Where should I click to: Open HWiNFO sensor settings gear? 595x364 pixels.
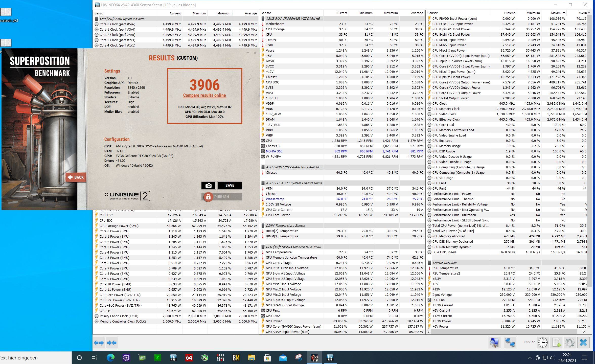[x=569, y=343]
